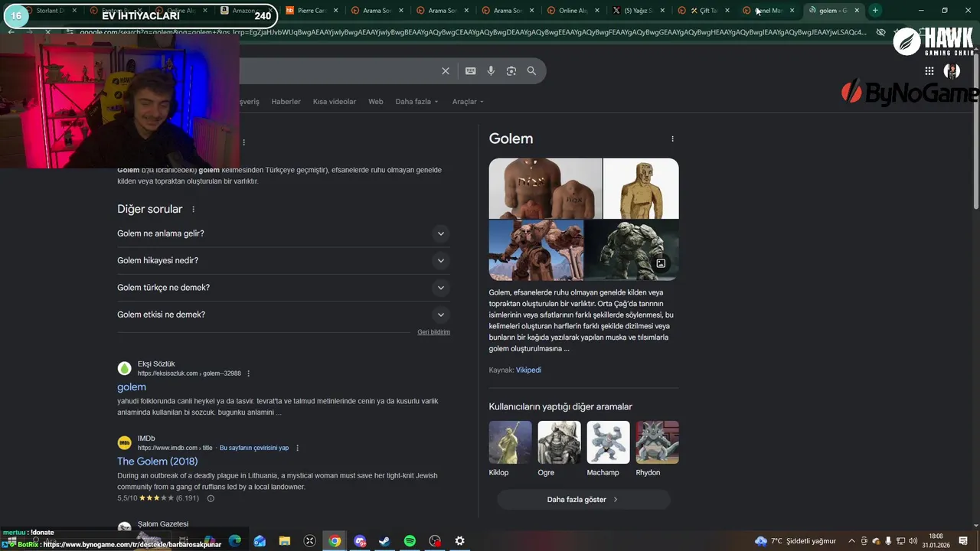Close the active golem Google tab

tap(857, 11)
